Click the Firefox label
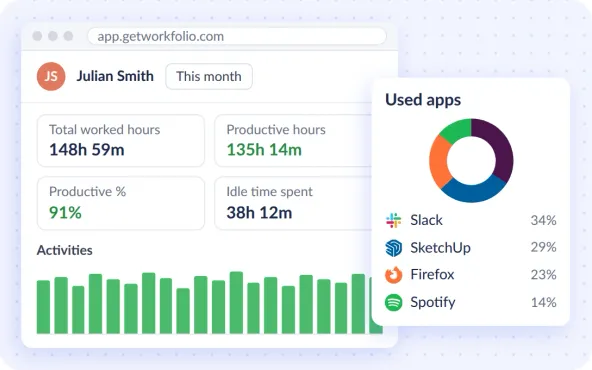Viewport: 592px width, 370px height. pos(432,274)
